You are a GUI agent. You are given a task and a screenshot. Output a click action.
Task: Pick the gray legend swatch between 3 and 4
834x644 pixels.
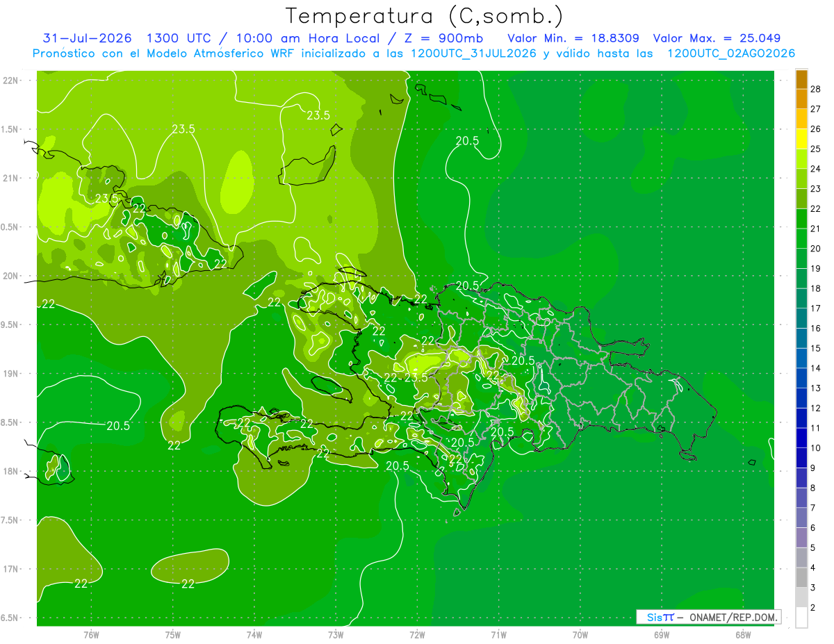click(x=801, y=577)
